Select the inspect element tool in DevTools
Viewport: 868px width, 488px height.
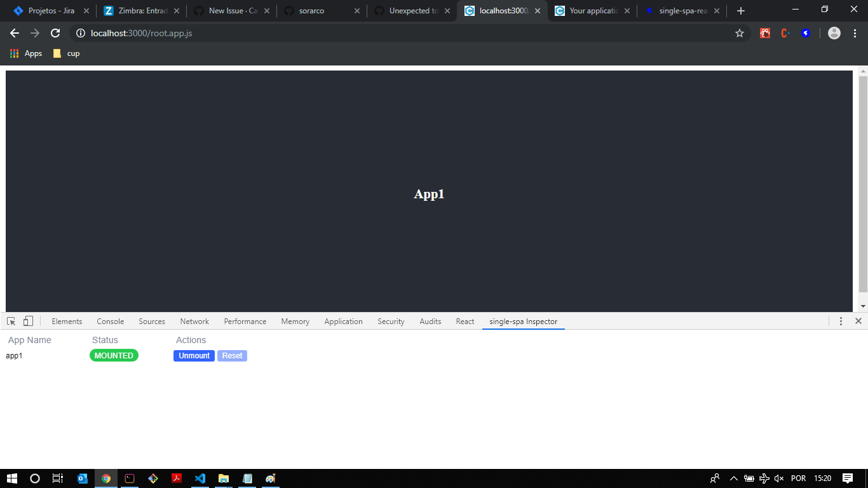point(10,321)
